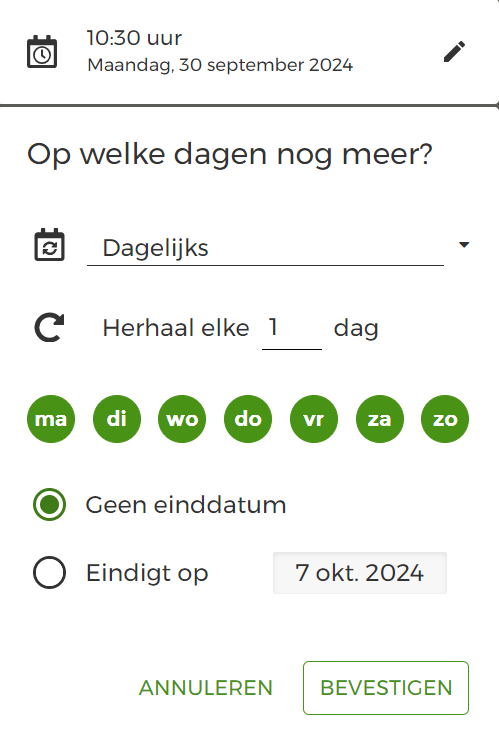
Task: Click the calendar clock icon
Action: (x=42, y=52)
